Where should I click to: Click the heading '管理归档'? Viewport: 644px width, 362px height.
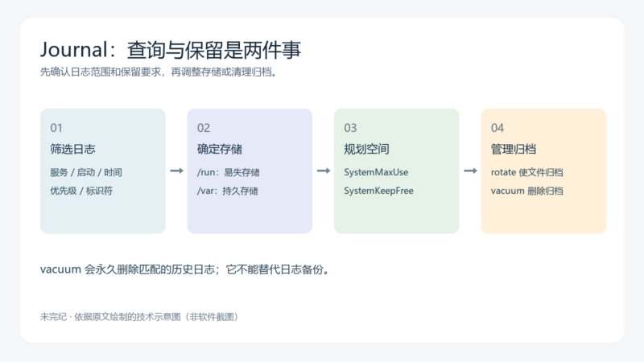[514, 149]
